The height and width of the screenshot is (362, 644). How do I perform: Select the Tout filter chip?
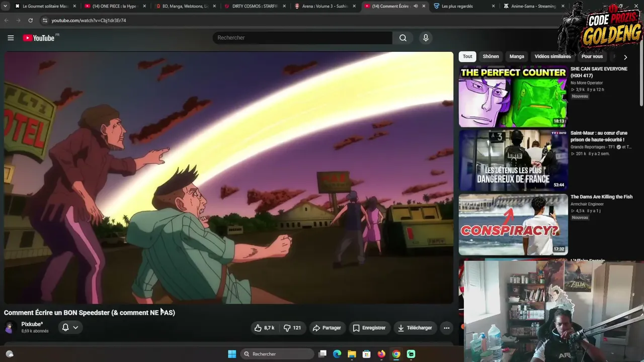click(x=467, y=56)
